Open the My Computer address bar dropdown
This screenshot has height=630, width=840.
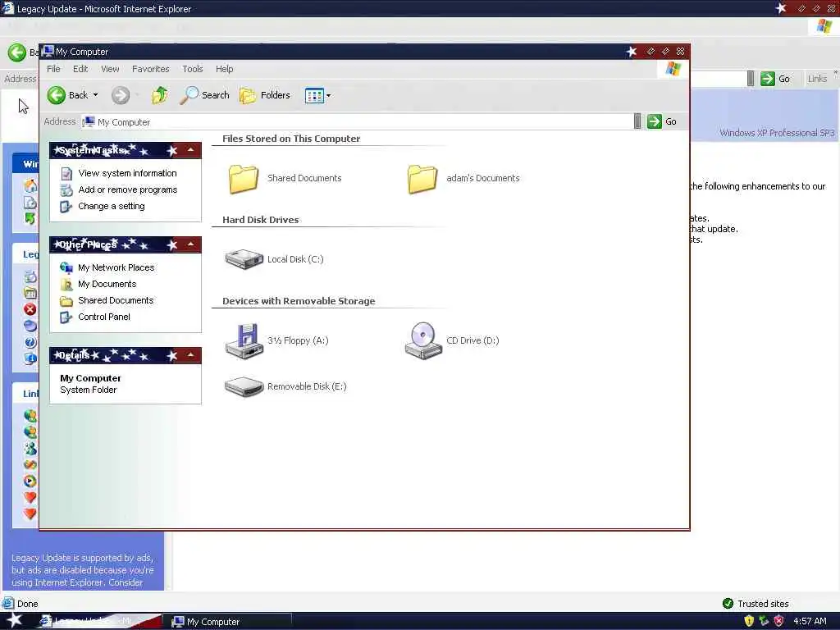coord(637,121)
